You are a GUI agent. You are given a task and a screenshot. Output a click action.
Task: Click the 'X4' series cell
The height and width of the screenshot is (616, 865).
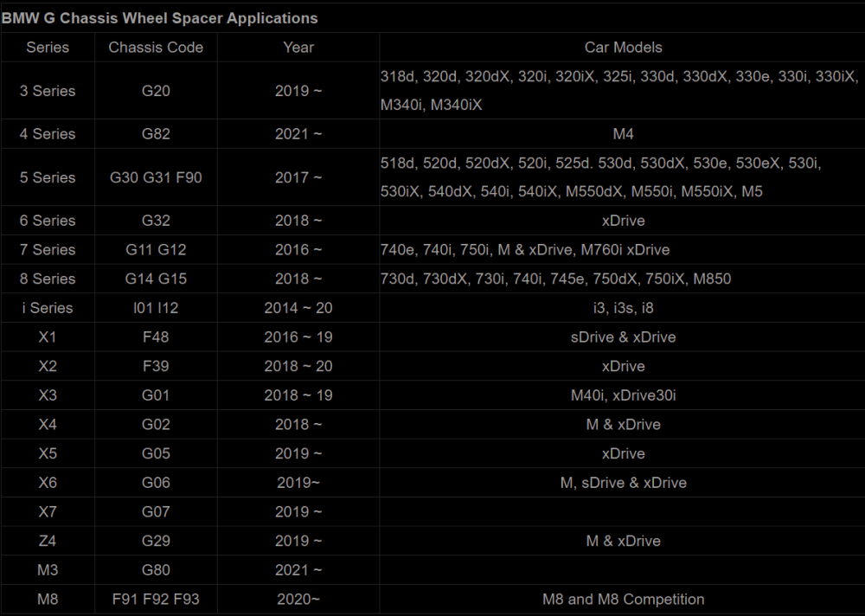pos(48,424)
